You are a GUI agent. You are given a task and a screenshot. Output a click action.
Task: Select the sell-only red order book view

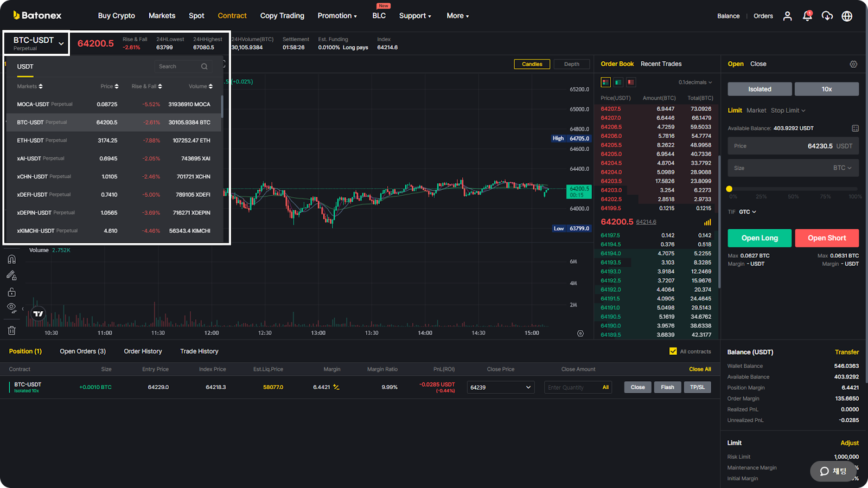630,82
